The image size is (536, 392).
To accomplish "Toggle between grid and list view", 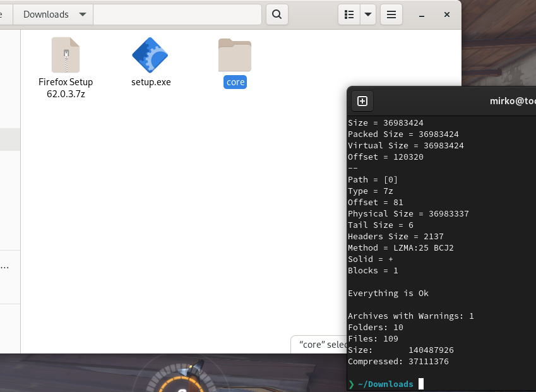I will [349, 14].
